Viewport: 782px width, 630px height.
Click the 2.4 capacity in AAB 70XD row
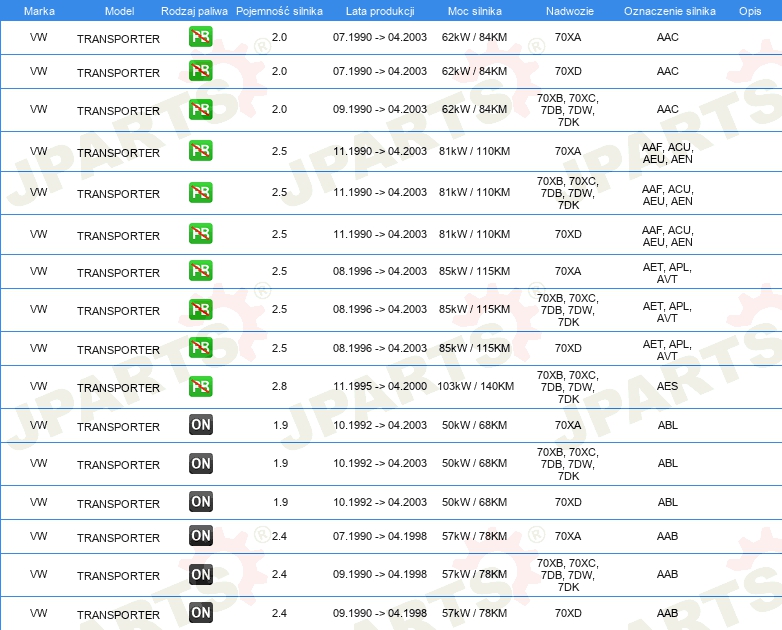click(x=279, y=613)
